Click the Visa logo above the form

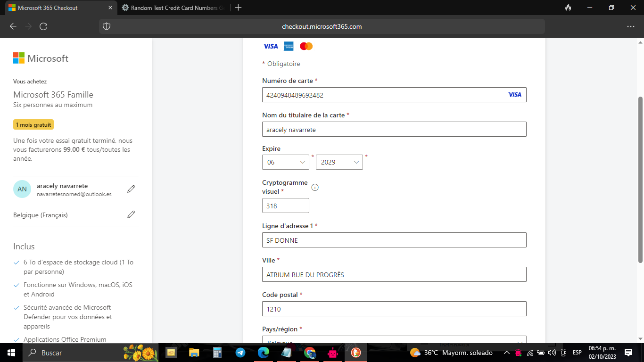[271, 46]
